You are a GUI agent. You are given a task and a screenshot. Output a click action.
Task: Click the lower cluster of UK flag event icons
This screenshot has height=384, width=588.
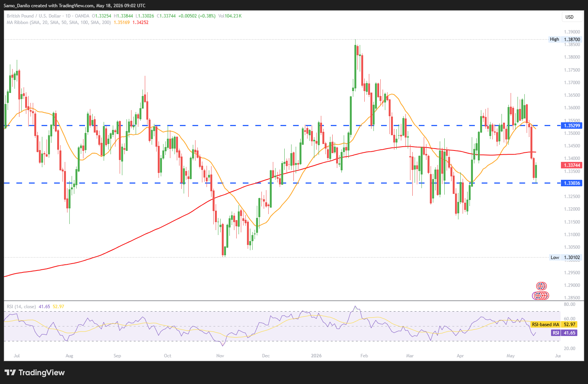[541, 296]
